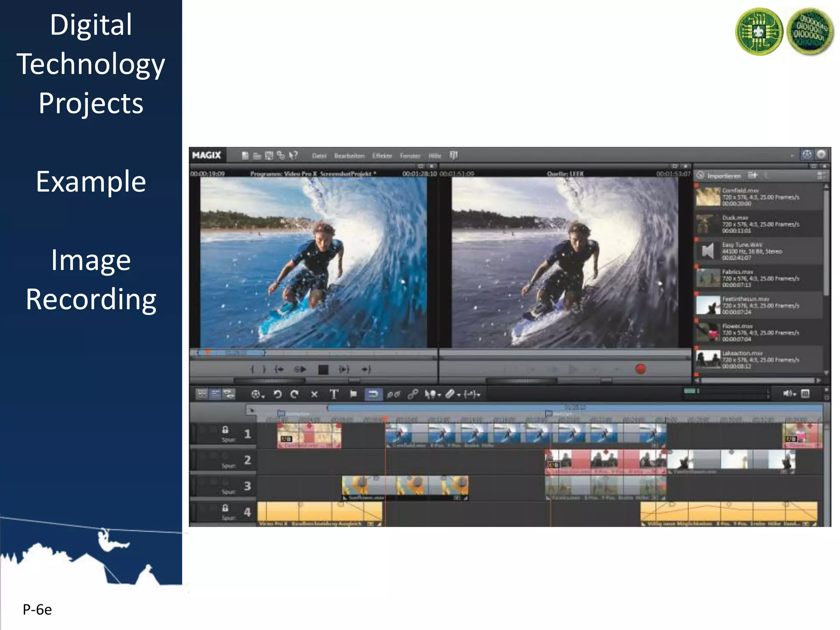Play the marked range in program monitor
The height and width of the screenshot is (630, 840).
(344, 370)
